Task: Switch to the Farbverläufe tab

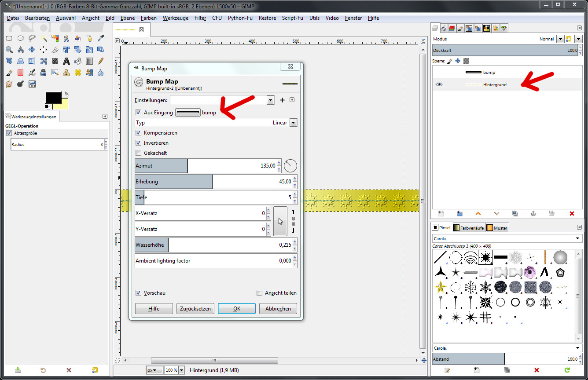Action: tap(468, 228)
